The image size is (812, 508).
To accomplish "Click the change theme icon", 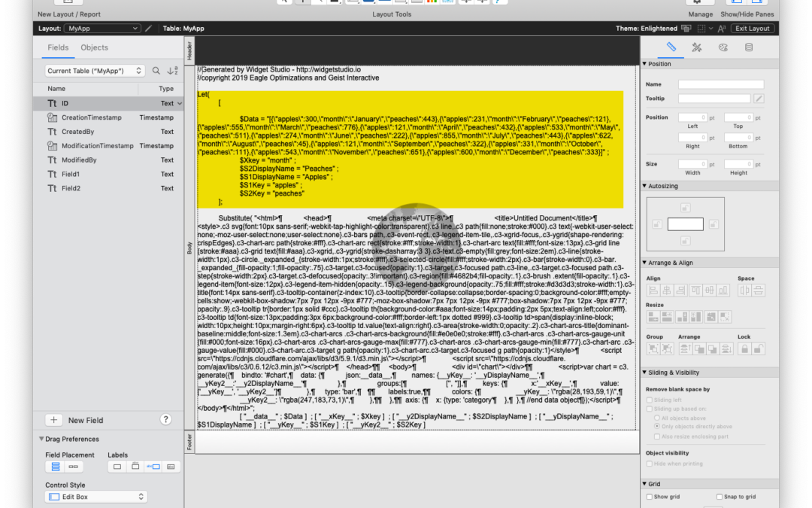I will [686, 29].
